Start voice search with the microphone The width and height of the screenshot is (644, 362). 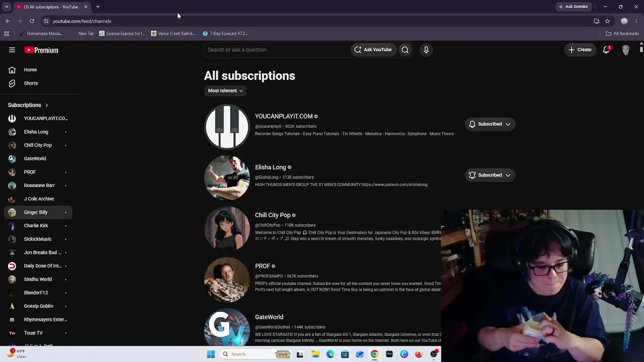[426, 50]
